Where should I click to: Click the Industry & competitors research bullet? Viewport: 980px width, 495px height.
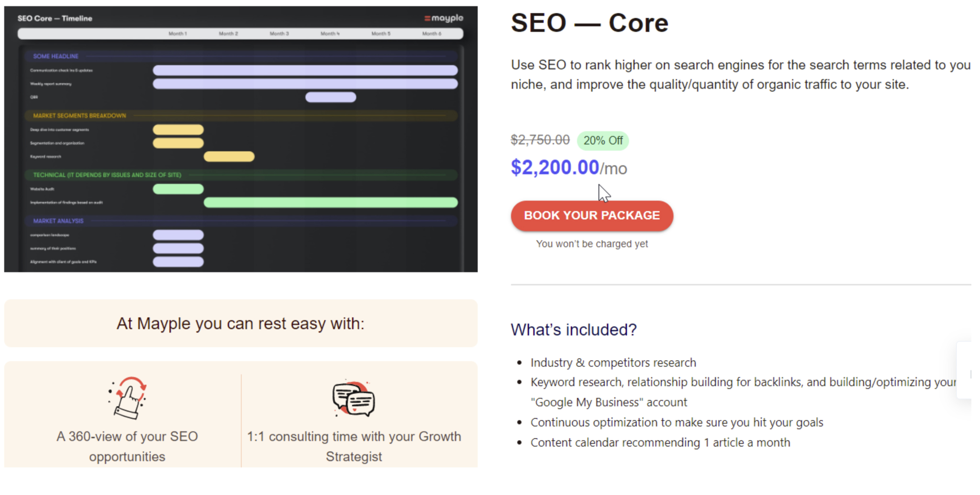pos(613,362)
